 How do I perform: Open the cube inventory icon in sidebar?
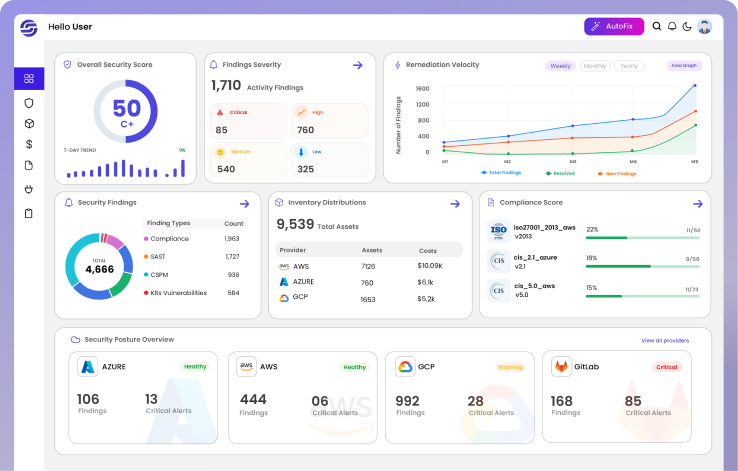pyautogui.click(x=29, y=124)
